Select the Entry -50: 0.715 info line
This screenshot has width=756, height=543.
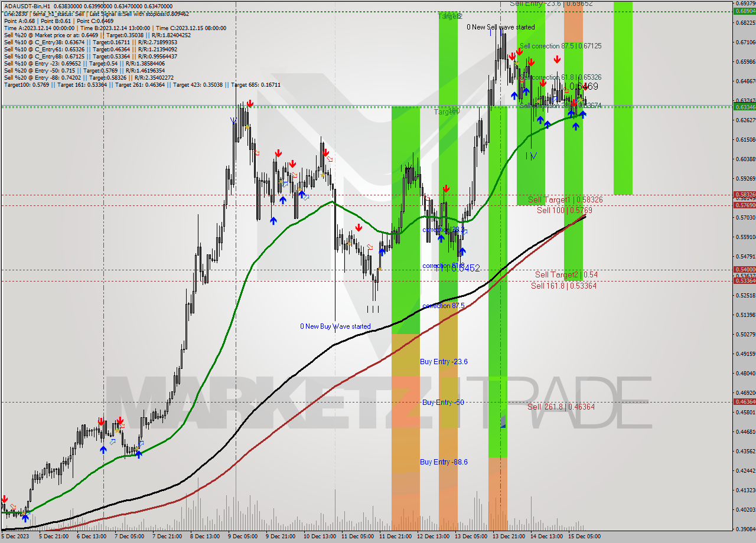tap(84, 70)
